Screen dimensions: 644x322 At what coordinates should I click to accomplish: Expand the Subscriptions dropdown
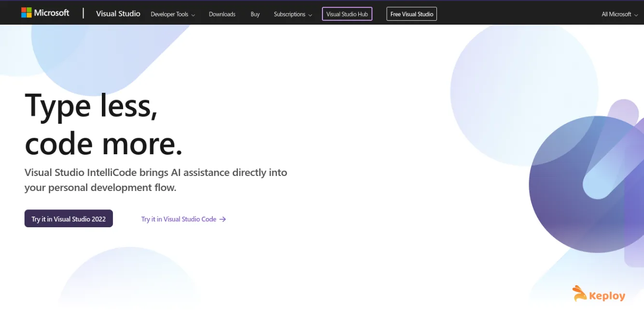pyautogui.click(x=293, y=15)
